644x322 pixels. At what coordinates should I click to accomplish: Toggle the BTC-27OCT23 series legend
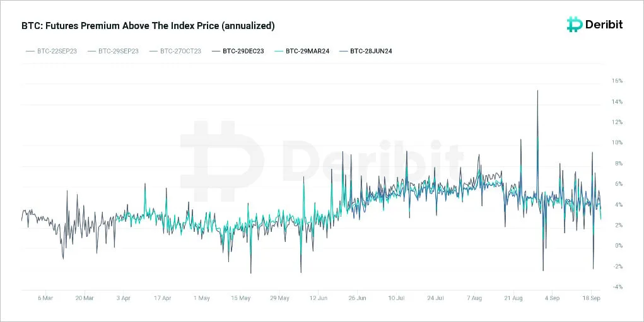coord(175,51)
